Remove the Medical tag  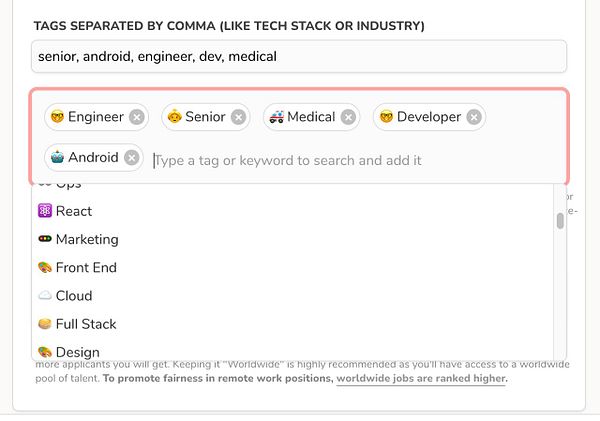(x=348, y=117)
